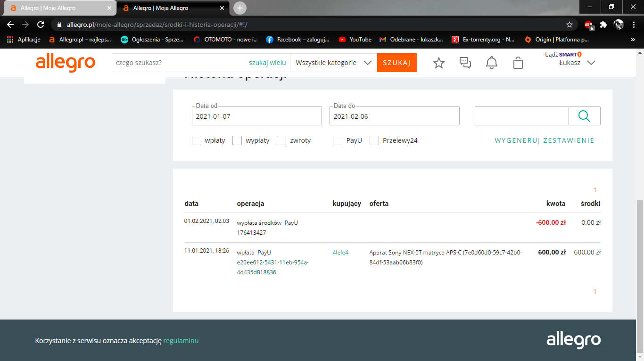Click the Allegro favorites star icon
The width and height of the screenshot is (644, 361).
coord(439,63)
